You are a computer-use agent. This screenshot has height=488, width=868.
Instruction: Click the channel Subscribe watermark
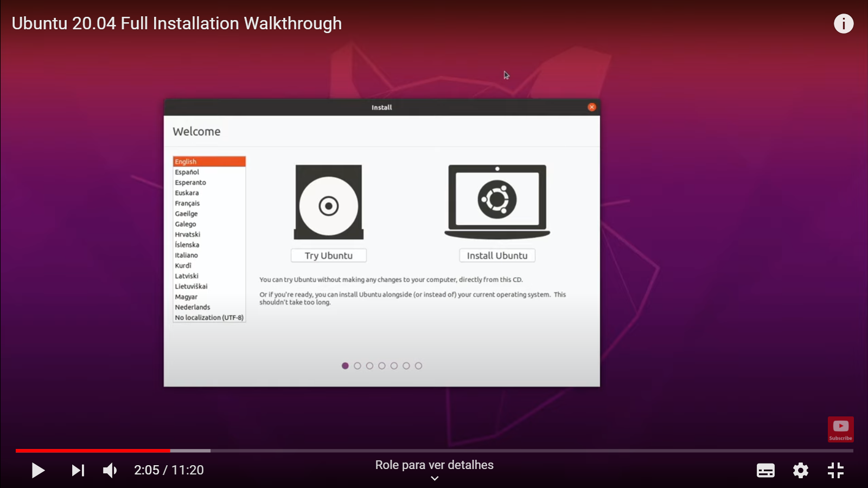coord(840,429)
